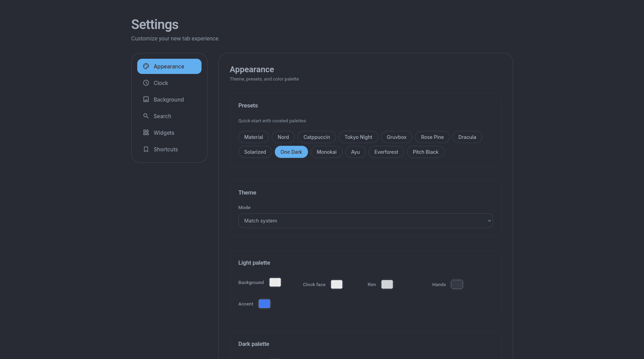Open the Light palette Accent color swatch
644x359 pixels.
(x=264, y=304)
